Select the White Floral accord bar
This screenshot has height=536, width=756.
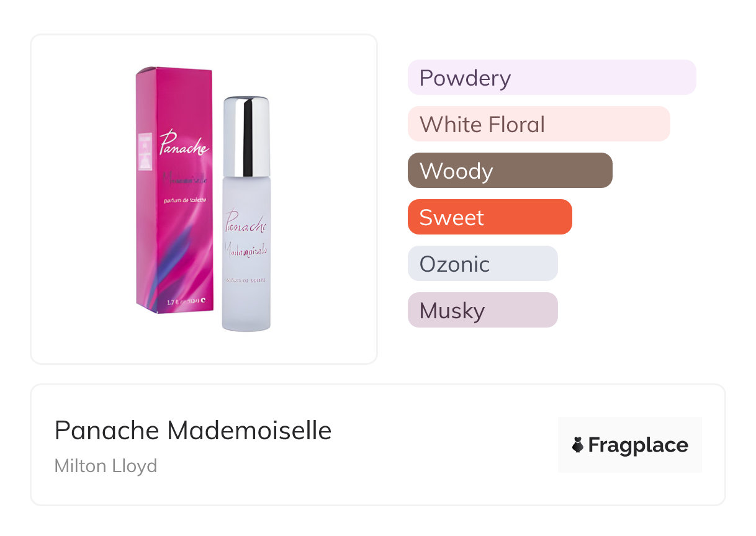coord(538,124)
